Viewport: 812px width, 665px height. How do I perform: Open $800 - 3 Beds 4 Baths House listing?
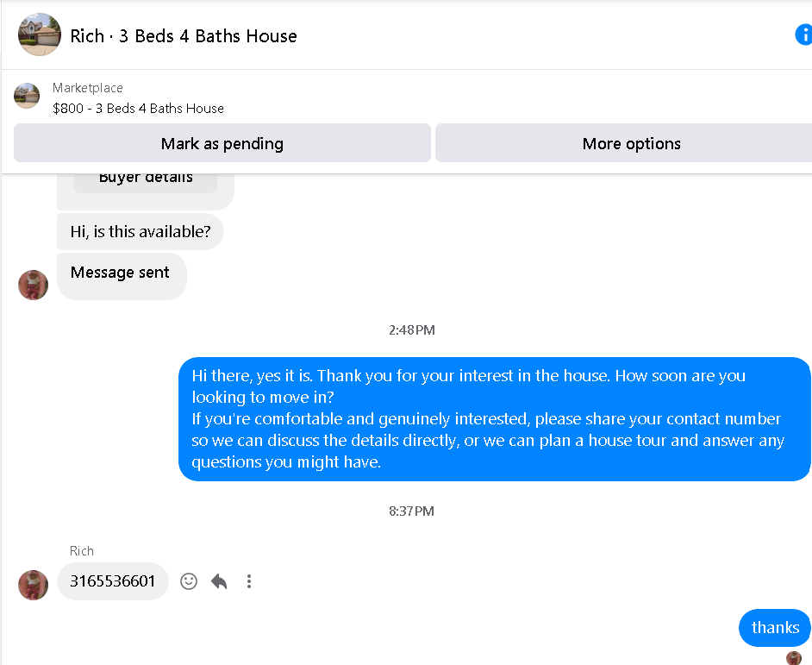coord(138,109)
